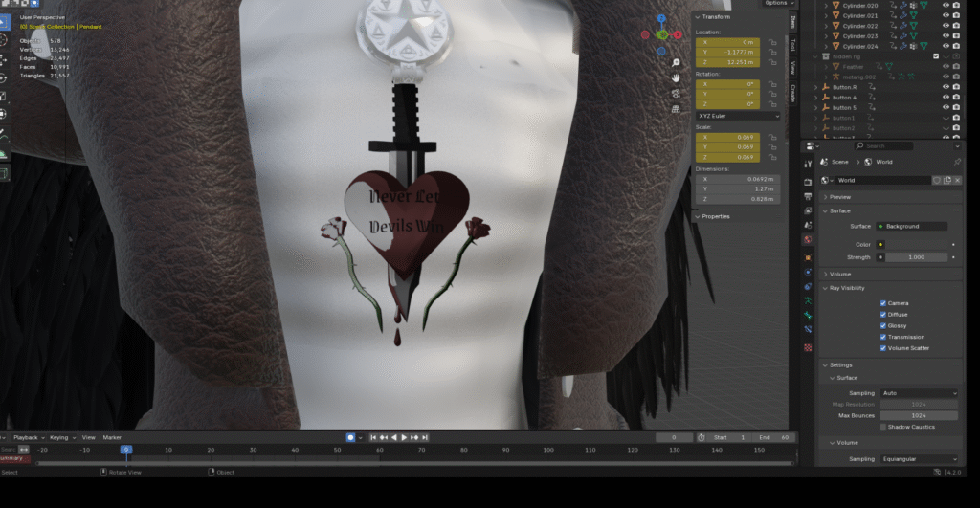
Task: Click the pin icon in properties header
Action: 957,162
